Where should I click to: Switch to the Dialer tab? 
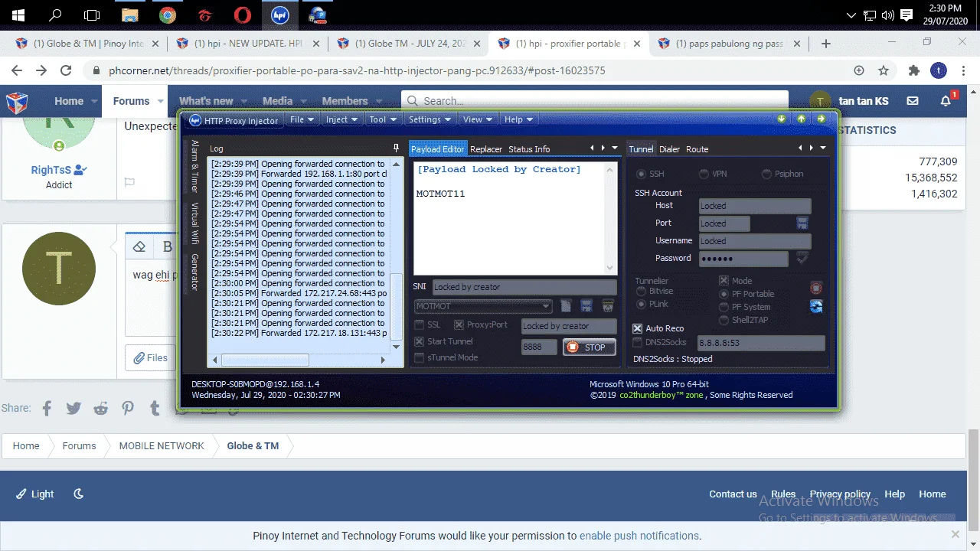(x=669, y=149)
